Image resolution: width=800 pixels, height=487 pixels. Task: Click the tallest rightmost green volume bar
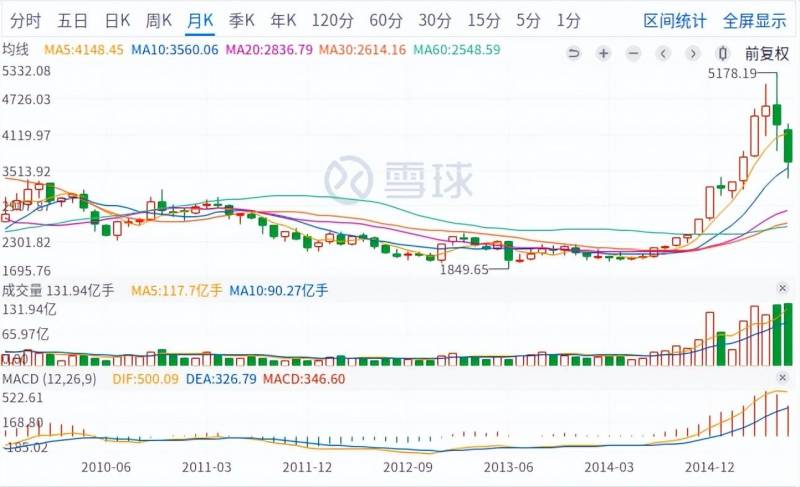(x=788, y=334)
